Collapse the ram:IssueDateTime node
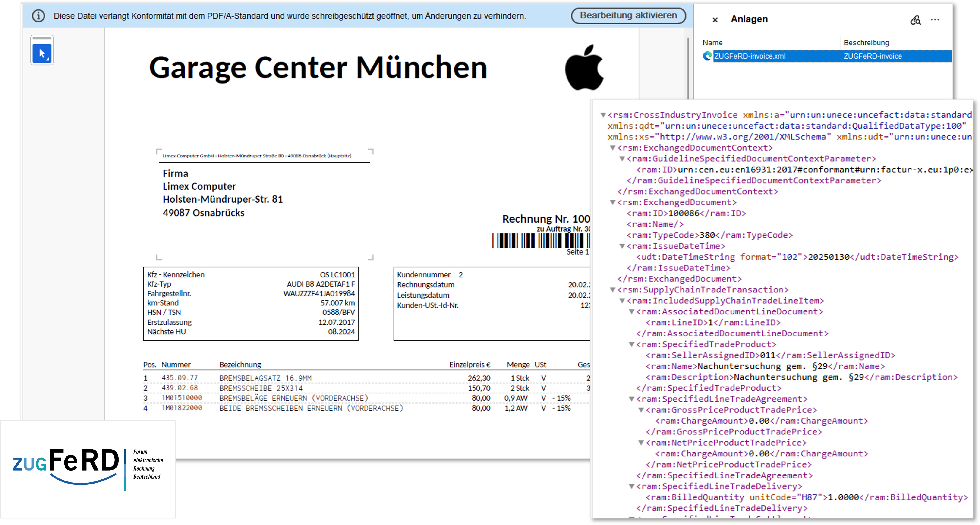 pyautogui.click(x=622, y=246)
